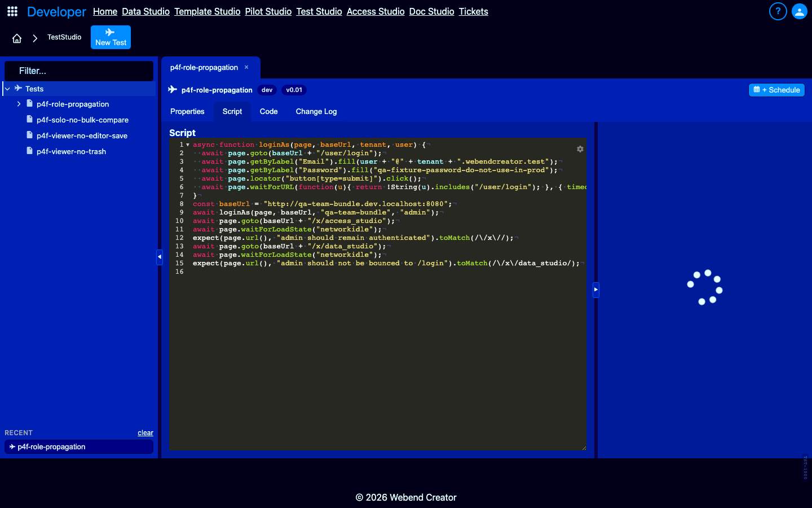Open the apps grid menu icon
Screen dimensions: 812x508
(x=12, y=11)
